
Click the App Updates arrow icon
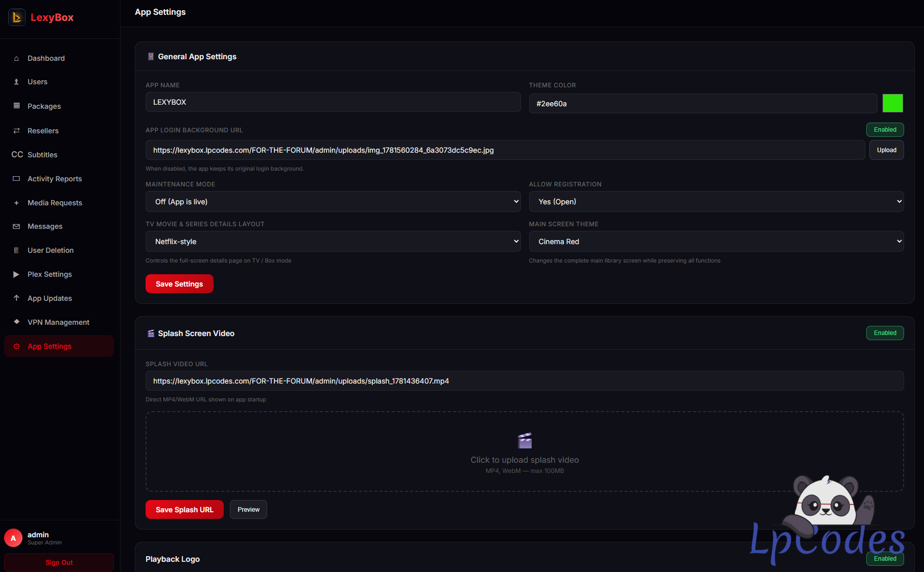coord(16,298)
